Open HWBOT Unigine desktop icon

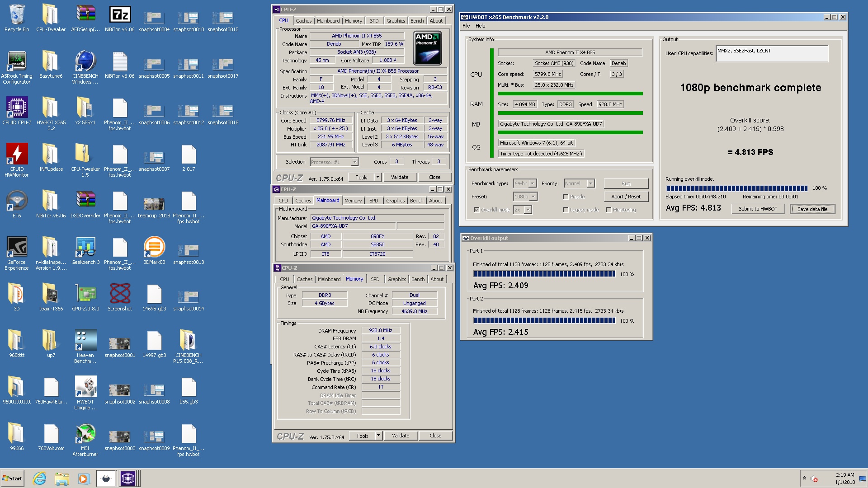click(85, 393)
